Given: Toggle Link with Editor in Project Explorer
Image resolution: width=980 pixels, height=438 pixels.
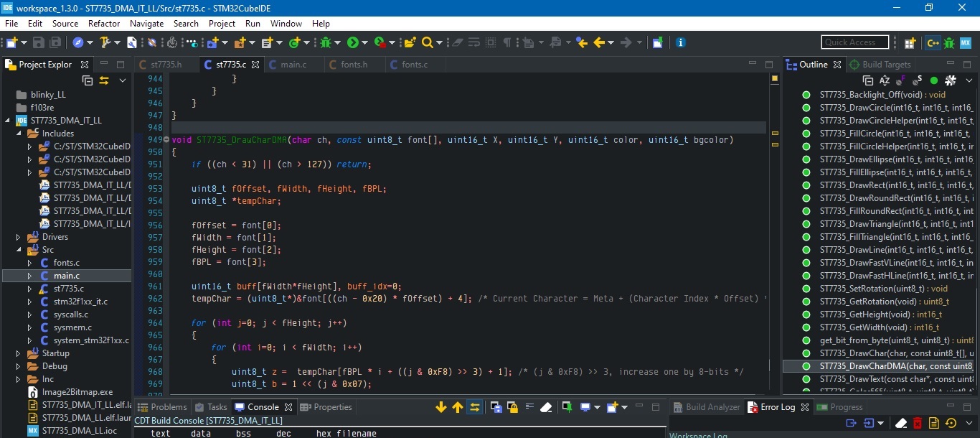Looking at the screenshot, I should coord(104,80).
